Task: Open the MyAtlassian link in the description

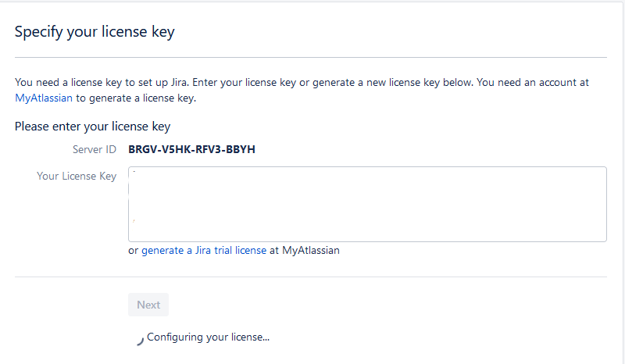Action: click(44, 98)
